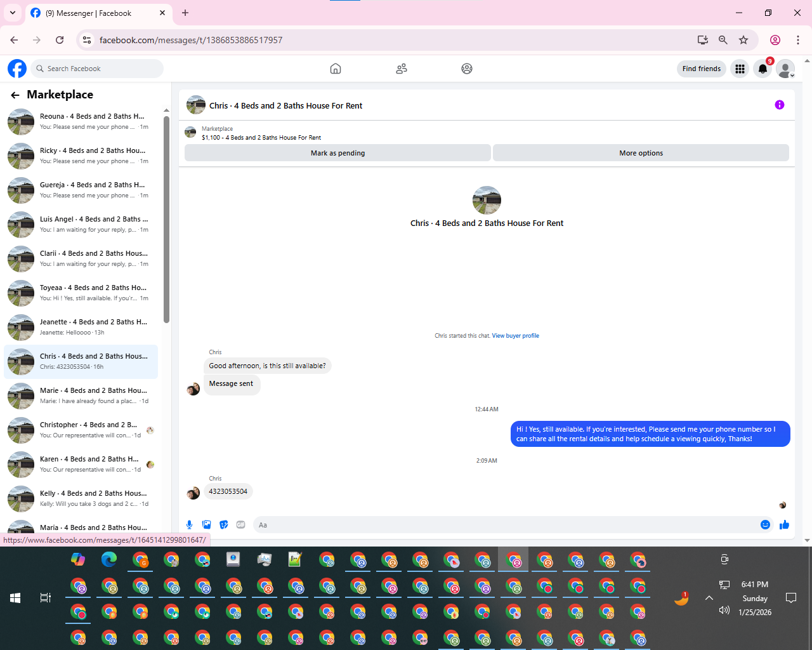Open Copilot from the taskbar

(78, 559)
